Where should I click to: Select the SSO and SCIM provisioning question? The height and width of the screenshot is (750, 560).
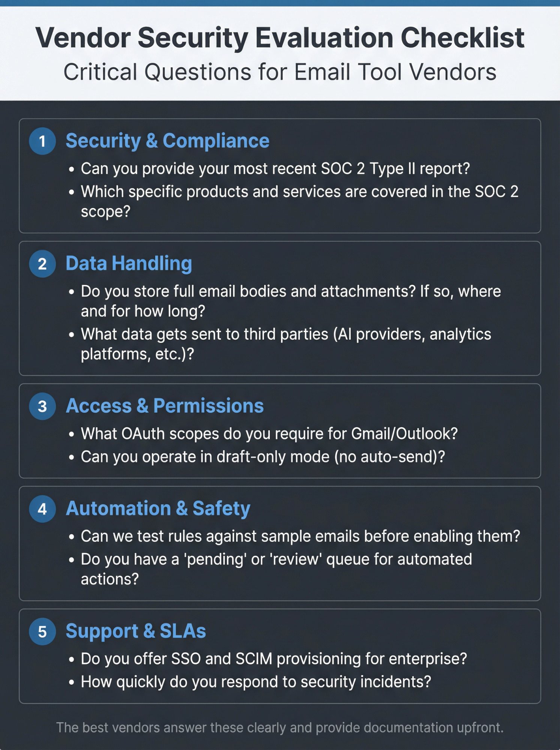(274, 659)
